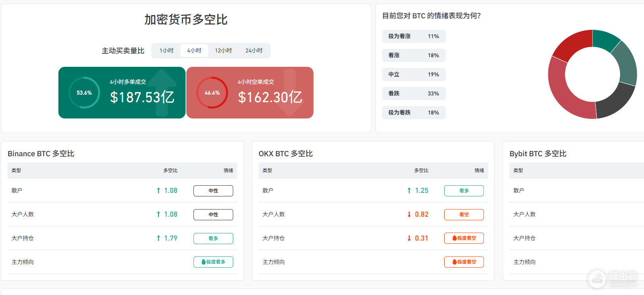Click OKX 大户人数 ratio value 0.82
This screenshot has width=644, height=295.
[x=422, y=214]
